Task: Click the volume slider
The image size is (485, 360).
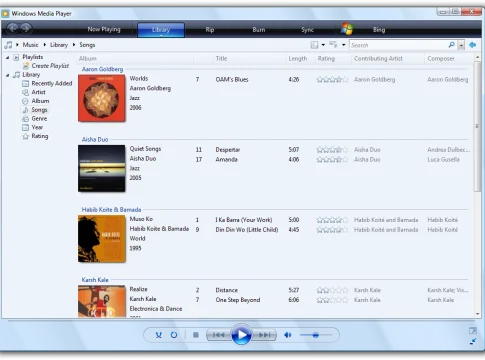Action: (316, 335)
